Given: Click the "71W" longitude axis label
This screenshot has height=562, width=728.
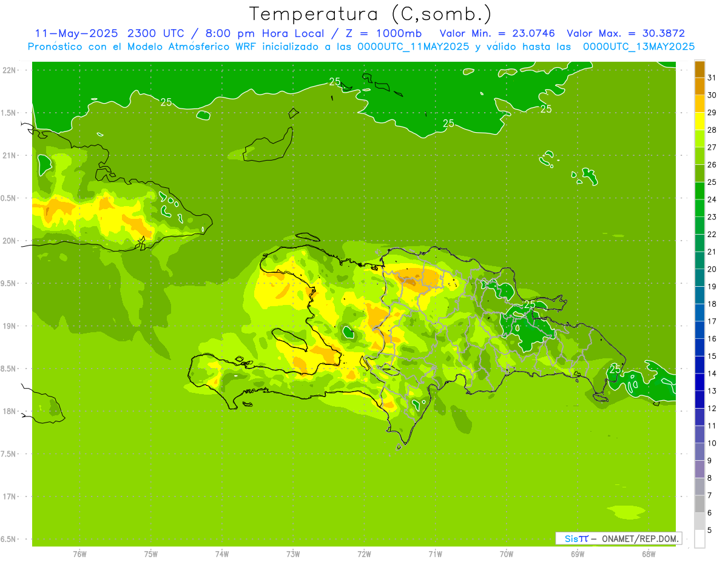Looking at the screenshot, I should 435,554.
